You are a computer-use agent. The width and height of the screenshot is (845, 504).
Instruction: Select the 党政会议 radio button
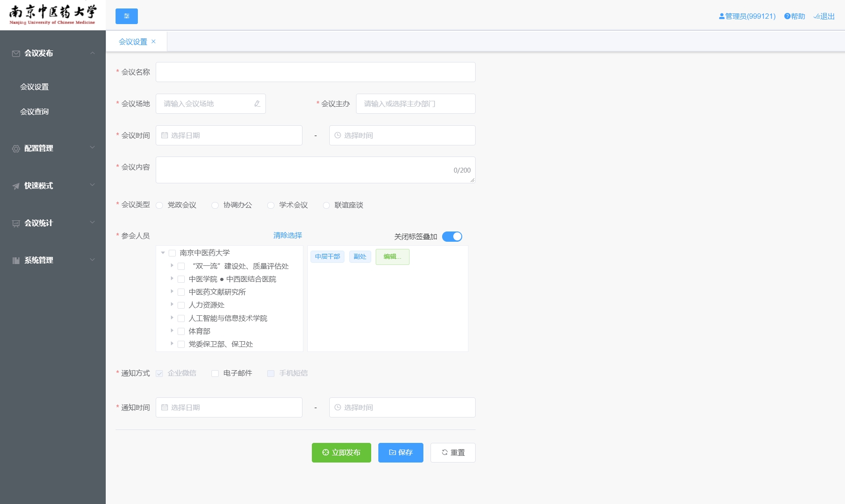(x=159, y=205)
